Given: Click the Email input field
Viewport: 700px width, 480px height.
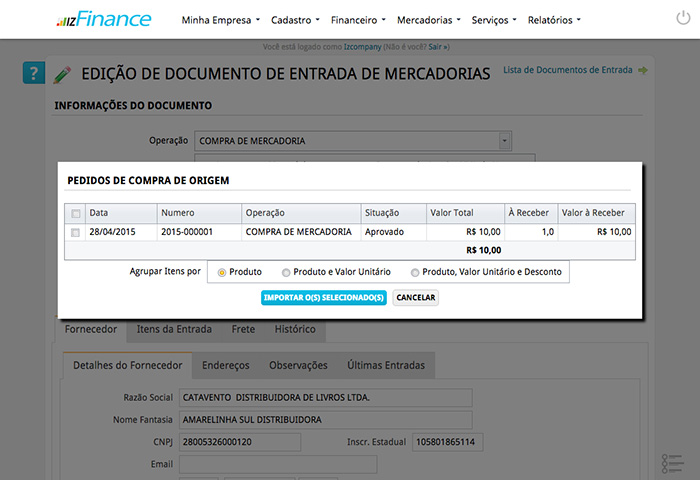Looking at the screenshot, I should coord(277,464).
